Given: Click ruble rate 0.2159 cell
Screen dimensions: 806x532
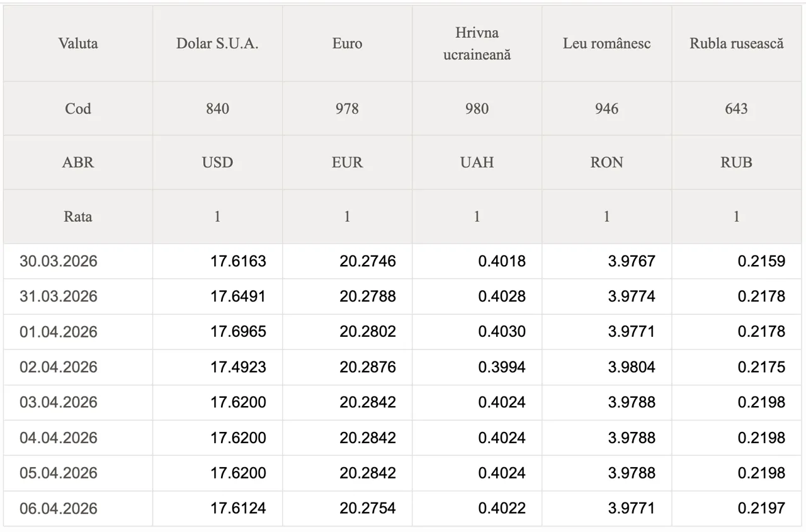Looking at the screenshot, I should pos(761,261).
